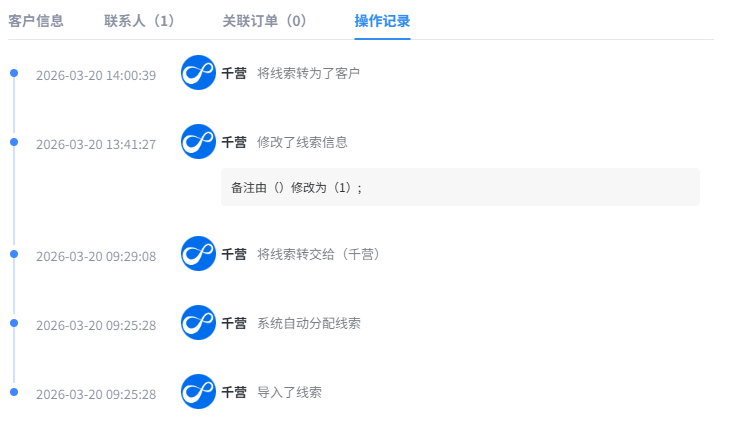Switch to 联系人（1） tab

(140, 20)
